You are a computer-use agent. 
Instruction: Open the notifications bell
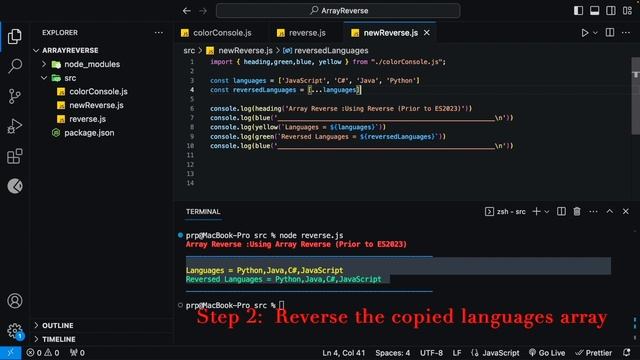tap(627, 353)
